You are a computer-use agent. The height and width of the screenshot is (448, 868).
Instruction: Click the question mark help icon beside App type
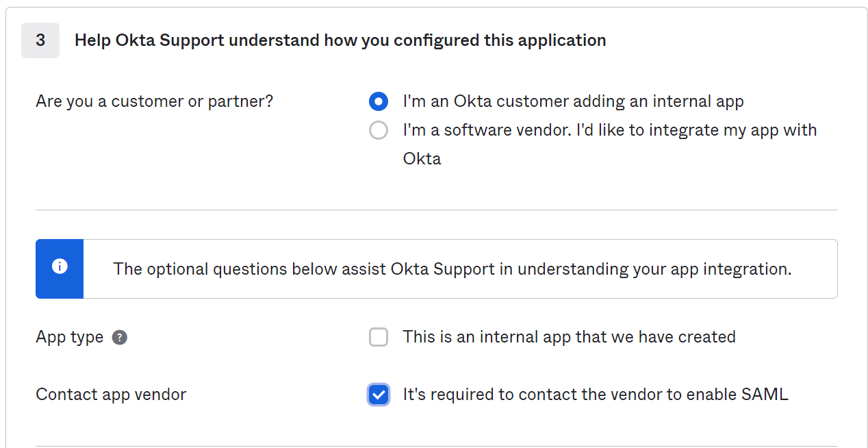point(120,337)
